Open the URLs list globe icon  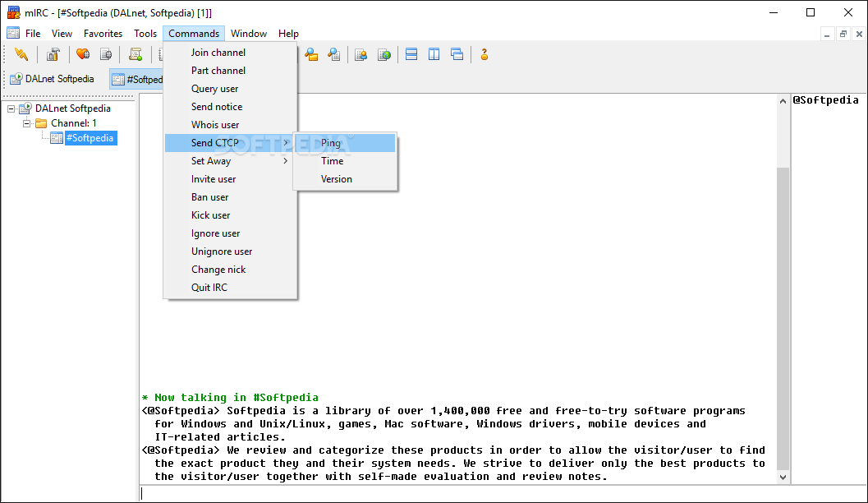coord(383,54)
